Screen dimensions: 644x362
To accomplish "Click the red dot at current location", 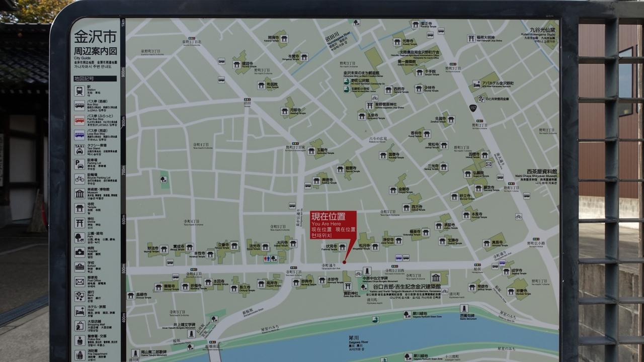I will (x=344, y=261).
